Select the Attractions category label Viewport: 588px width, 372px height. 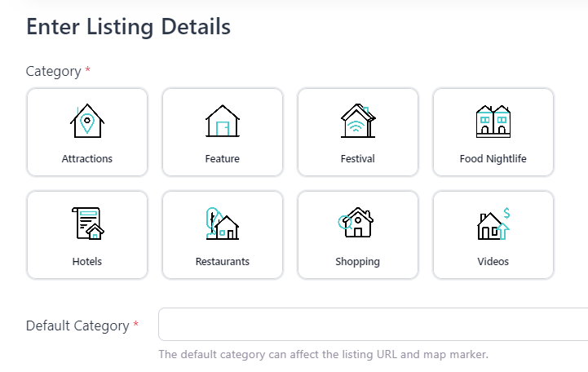tap(87, 159)
